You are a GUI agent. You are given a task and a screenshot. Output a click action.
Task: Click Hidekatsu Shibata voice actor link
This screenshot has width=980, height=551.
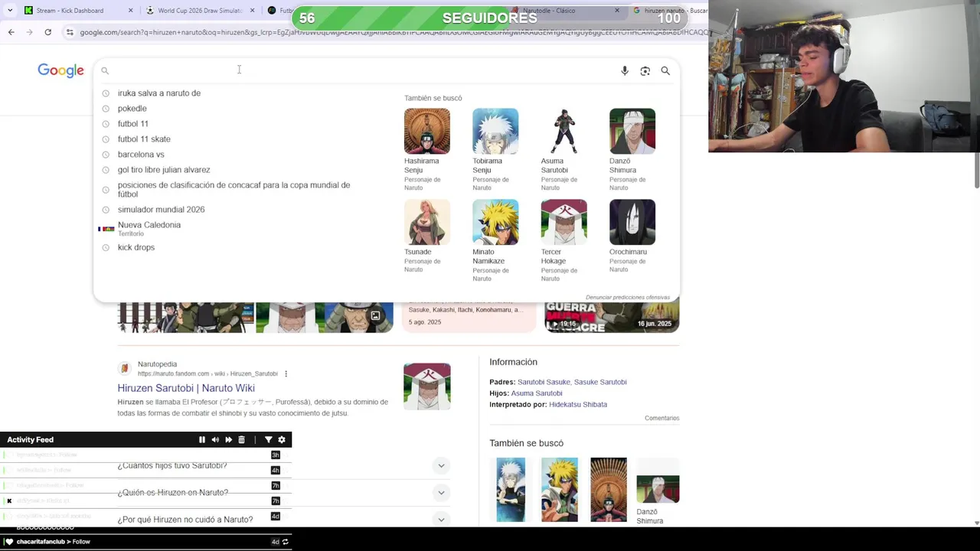tap(578, 405)
